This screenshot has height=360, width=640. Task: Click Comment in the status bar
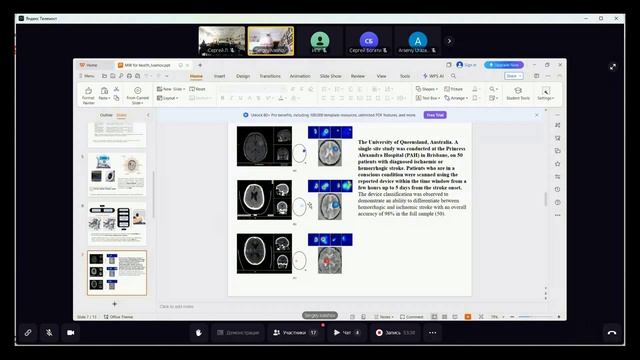[412, 317]
